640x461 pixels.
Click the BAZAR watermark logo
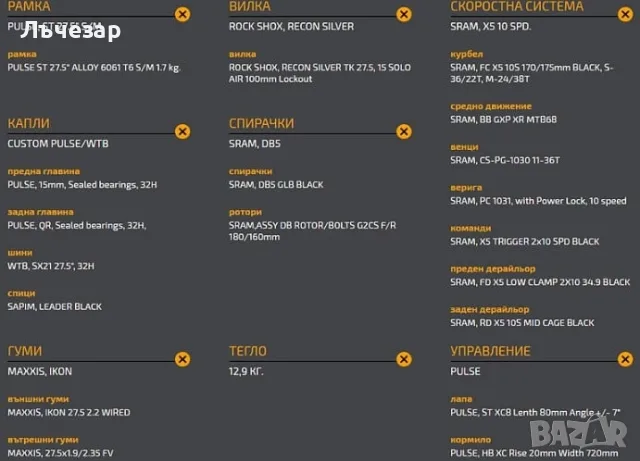tap(578, 433)
